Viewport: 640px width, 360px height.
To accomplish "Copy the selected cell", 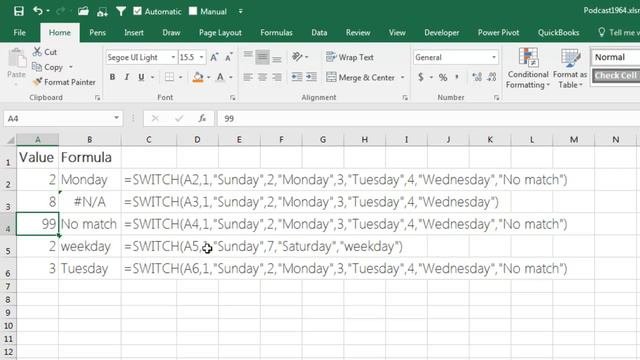I will [x=48, y=67].
